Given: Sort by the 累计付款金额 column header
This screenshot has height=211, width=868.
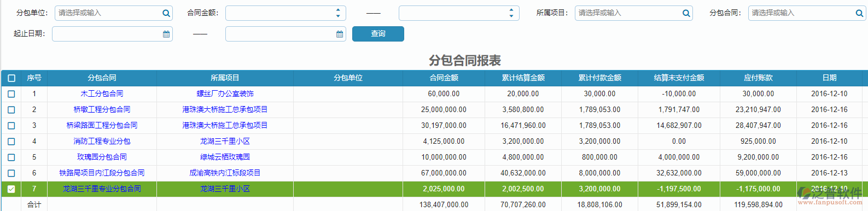Looking at the screenshot, I should pyautogui.click(x=600, y=78).
